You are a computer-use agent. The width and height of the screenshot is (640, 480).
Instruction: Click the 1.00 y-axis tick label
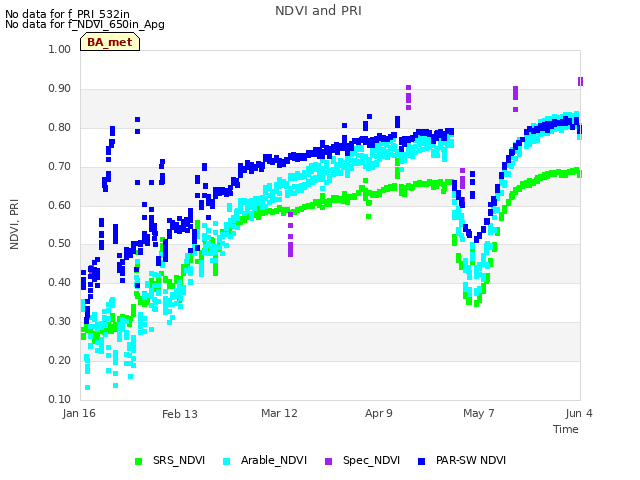(x=60, y=49)
